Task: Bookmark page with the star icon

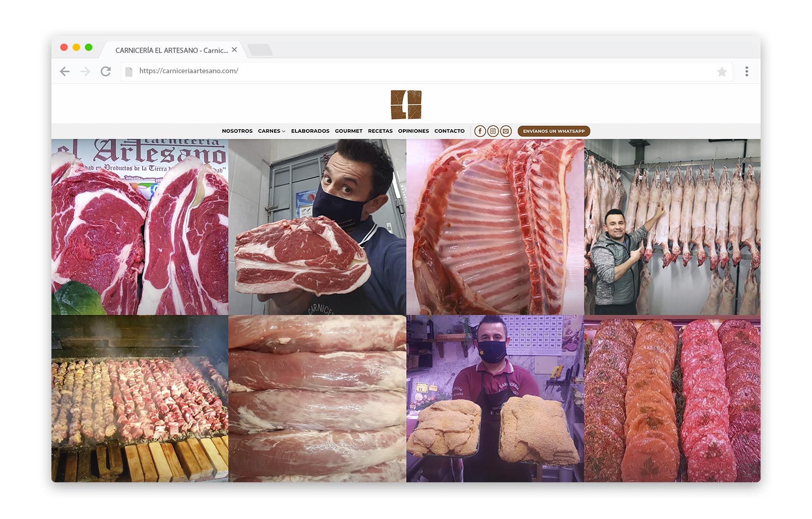Action: tap(722, 72)
